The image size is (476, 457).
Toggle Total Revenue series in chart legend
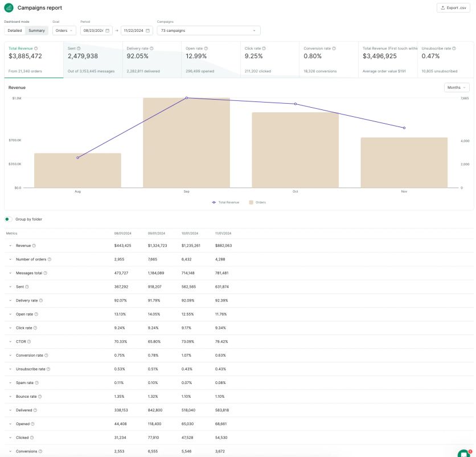point(225,202)
